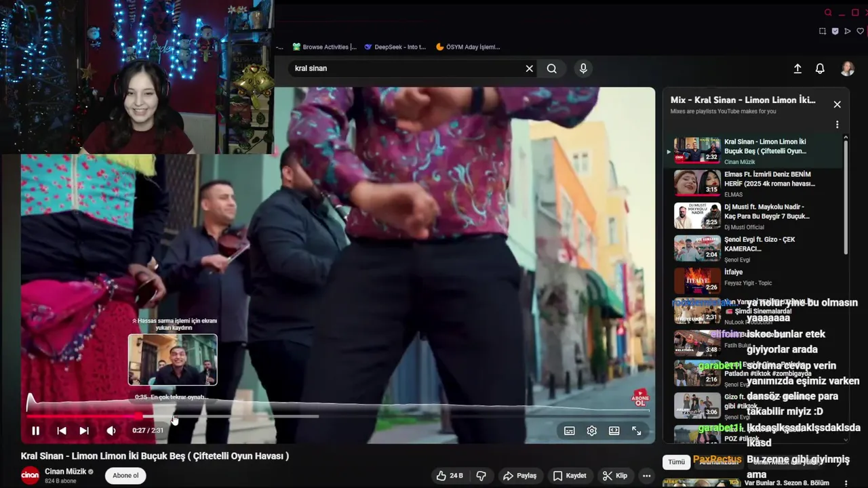868x488 pixels.
Task: Go to the previous video in playlist
Action: pyautogui.click(x=61, y=430)
